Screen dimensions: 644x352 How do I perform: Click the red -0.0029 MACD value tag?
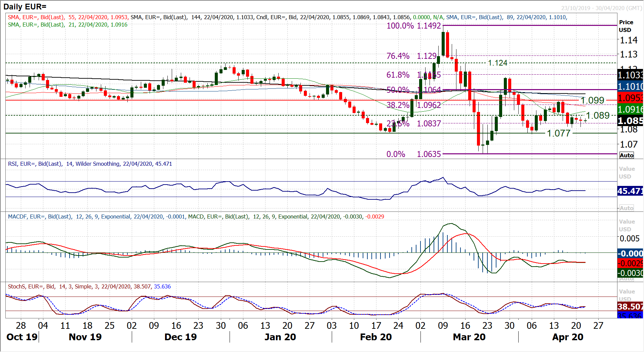[x=630, y=263]
